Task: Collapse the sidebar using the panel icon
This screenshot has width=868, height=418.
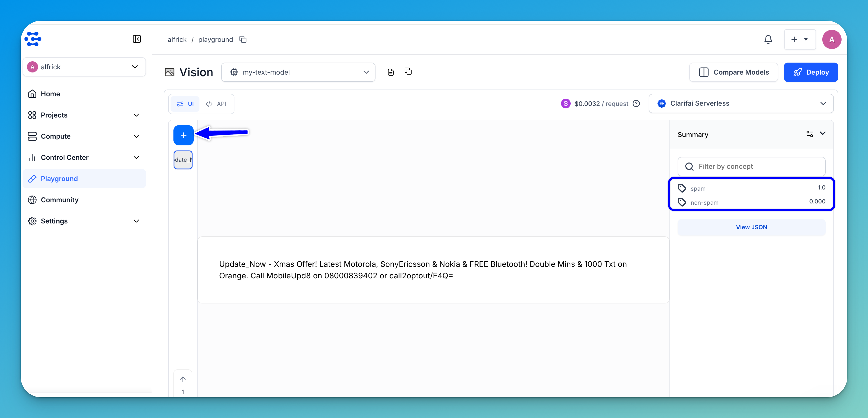Action: point(136,39)
